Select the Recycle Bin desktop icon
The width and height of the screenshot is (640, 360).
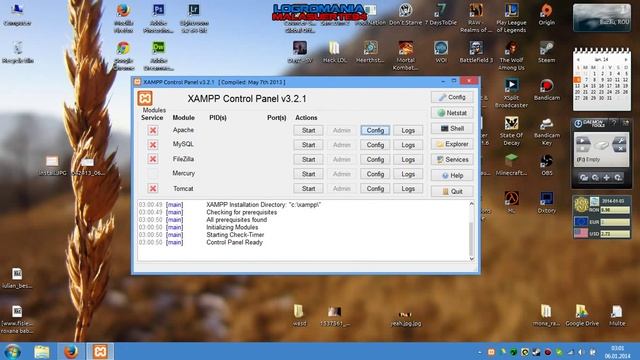pyautogui.click(x=18, y=52)
